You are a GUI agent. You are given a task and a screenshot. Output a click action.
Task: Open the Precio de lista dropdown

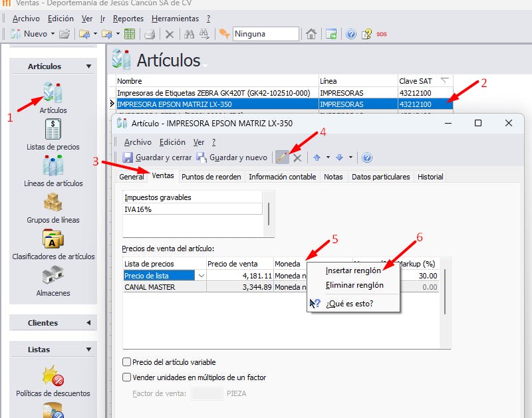point(201,276)
